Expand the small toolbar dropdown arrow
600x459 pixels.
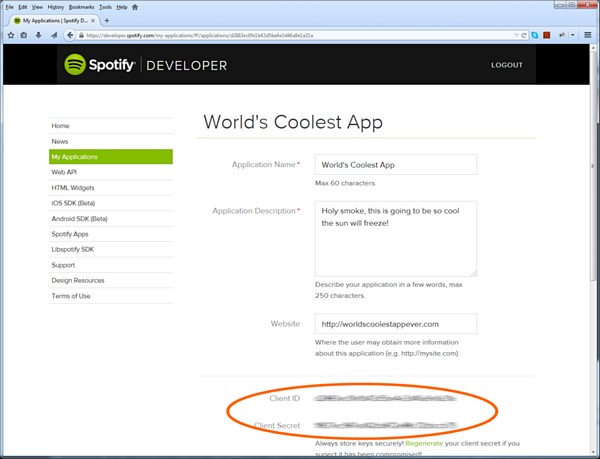(x=572, y=35)
